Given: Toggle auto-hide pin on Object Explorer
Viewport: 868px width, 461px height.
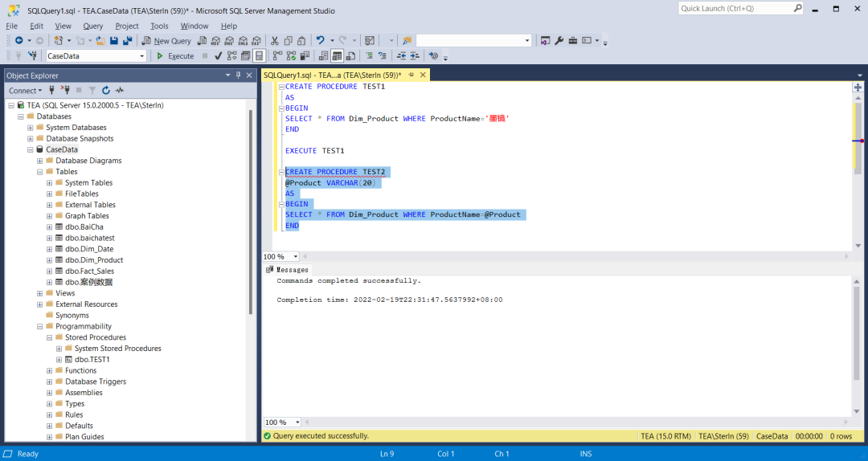Looking at the screenshot, I should [x=238, y=75].
